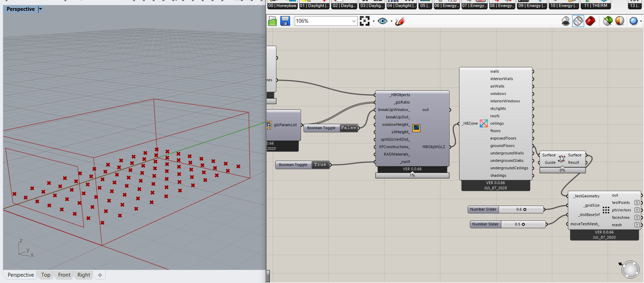This screenshot has width=644, height=283.
Task: Open the 11 | THERM component tab
Action: coord(596,6)
